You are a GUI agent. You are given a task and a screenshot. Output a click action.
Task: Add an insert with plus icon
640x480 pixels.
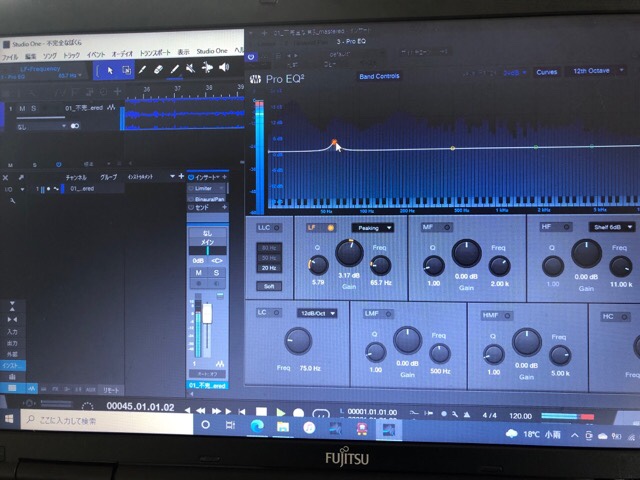pyautogui.click(x=224, y=177)
